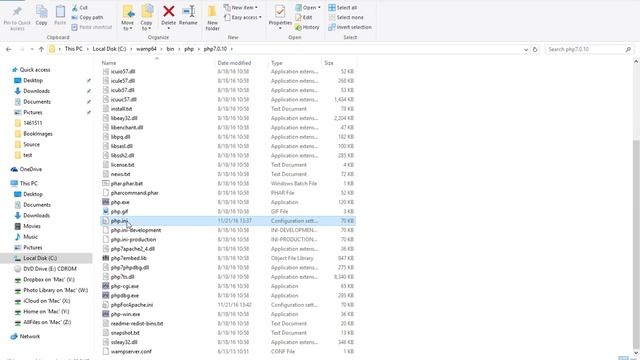Expand the address bar history dropdown
This screenshot has height=360, width=640.
(526, 49)
